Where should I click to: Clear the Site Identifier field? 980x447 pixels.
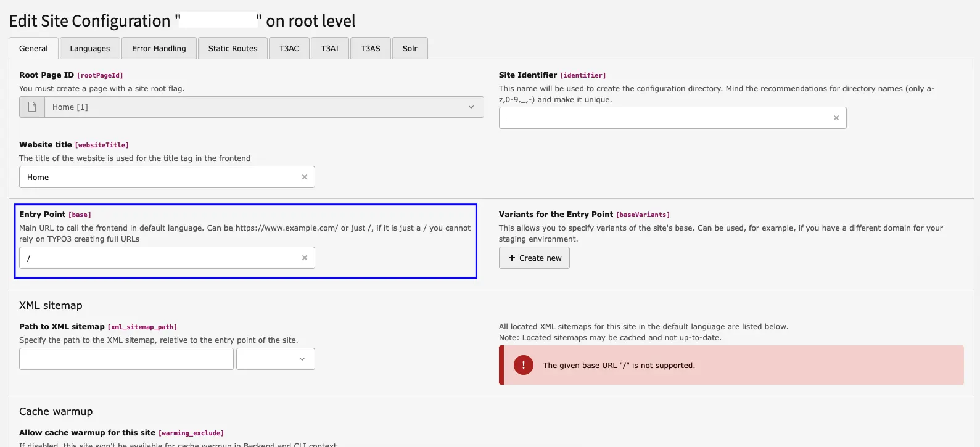click(x=836, y=118)
